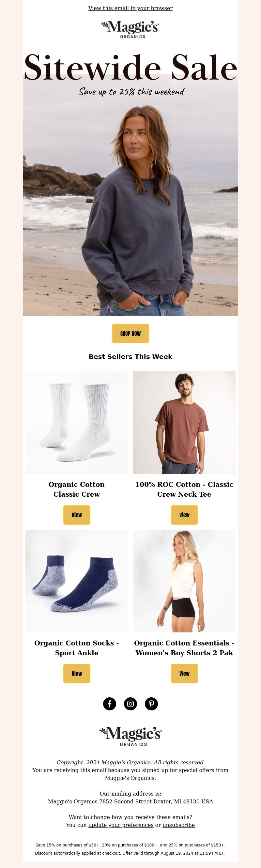The image size is (261, 868).
Task: View the Sport Ankle socks product
Action: pos(77,673)
